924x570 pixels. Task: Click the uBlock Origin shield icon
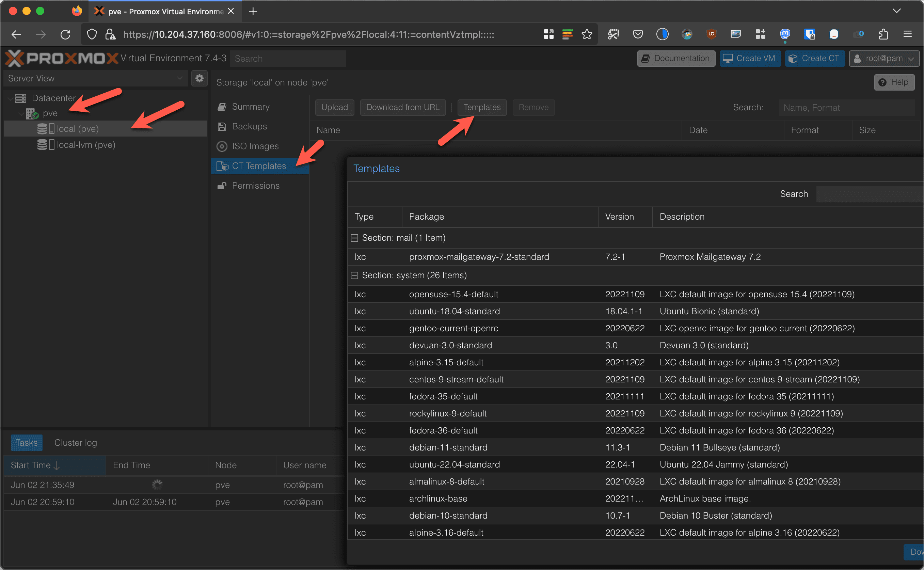click(711, 34)
